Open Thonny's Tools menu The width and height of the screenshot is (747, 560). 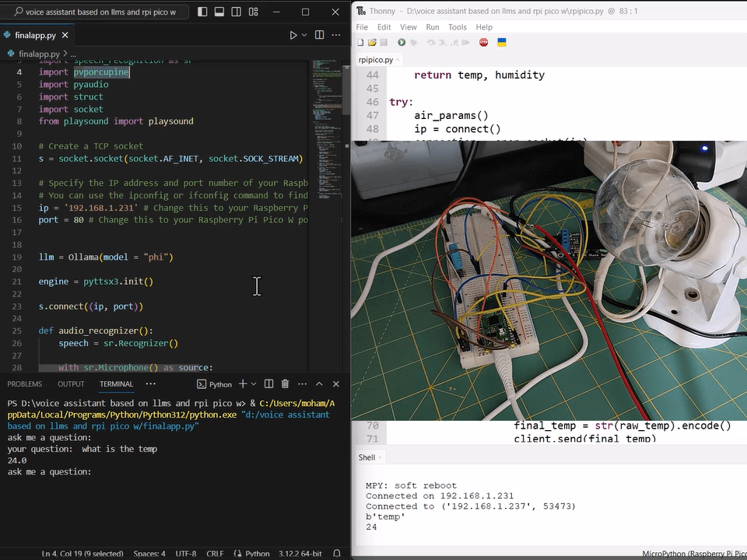point(457,26)
